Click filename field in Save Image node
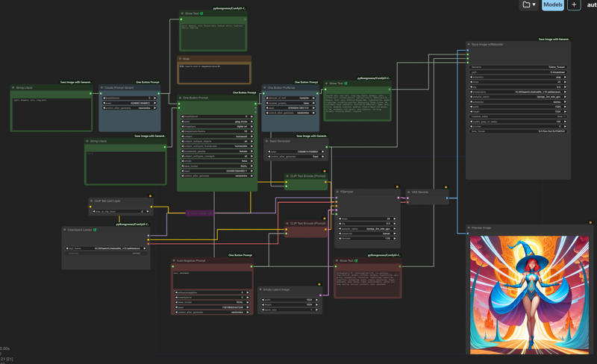This screenshot has height=364, width=597. tap(518, 67)
